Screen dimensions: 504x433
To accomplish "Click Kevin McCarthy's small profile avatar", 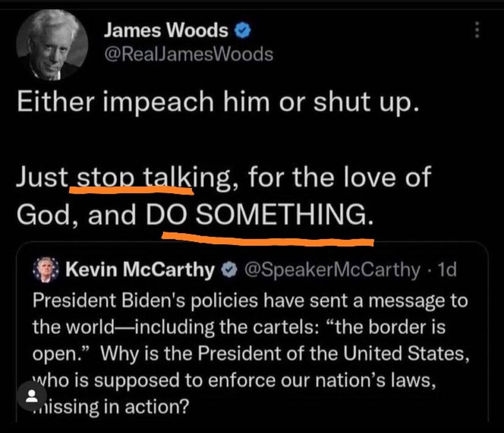I will 46,270.
